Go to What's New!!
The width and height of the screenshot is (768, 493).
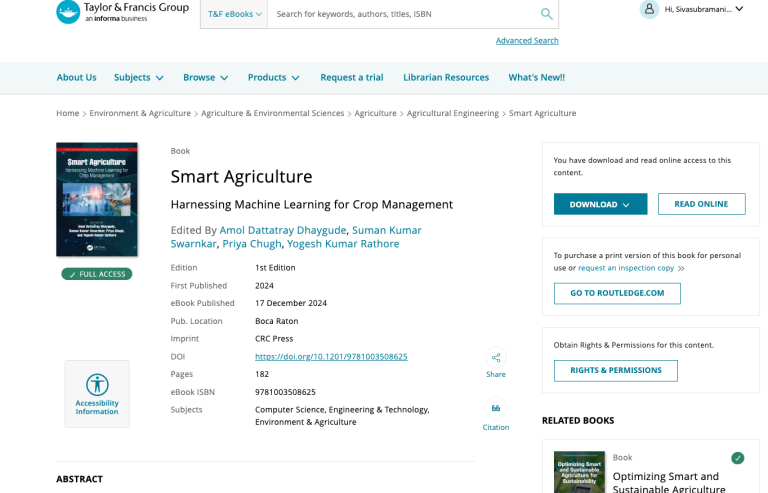point(536,77)
